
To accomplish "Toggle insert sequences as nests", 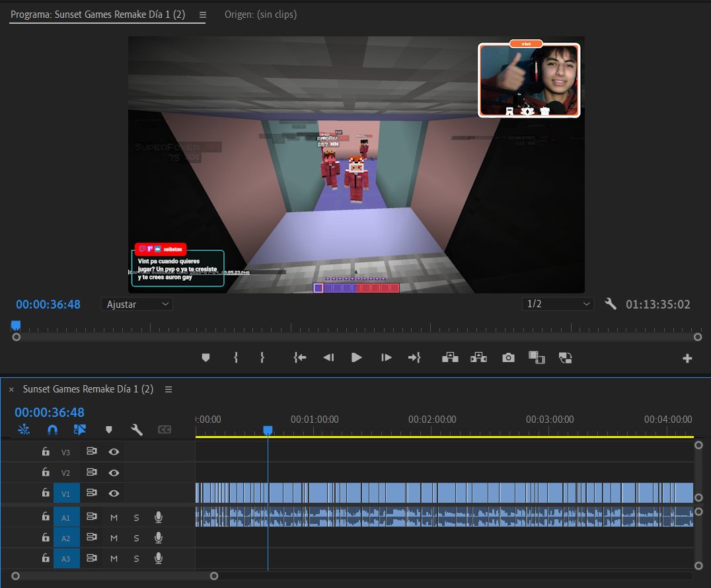I will [24, 429].
